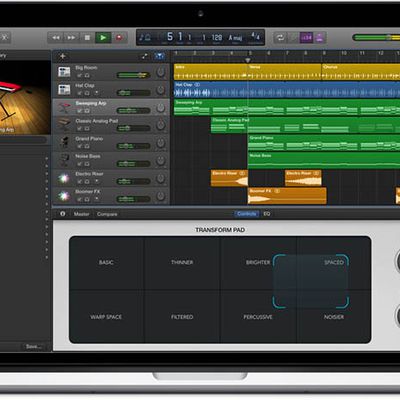Mute the Noise Bass track
Screen dimensions: 400x400
pyautogui.click(x=79, y=164)
